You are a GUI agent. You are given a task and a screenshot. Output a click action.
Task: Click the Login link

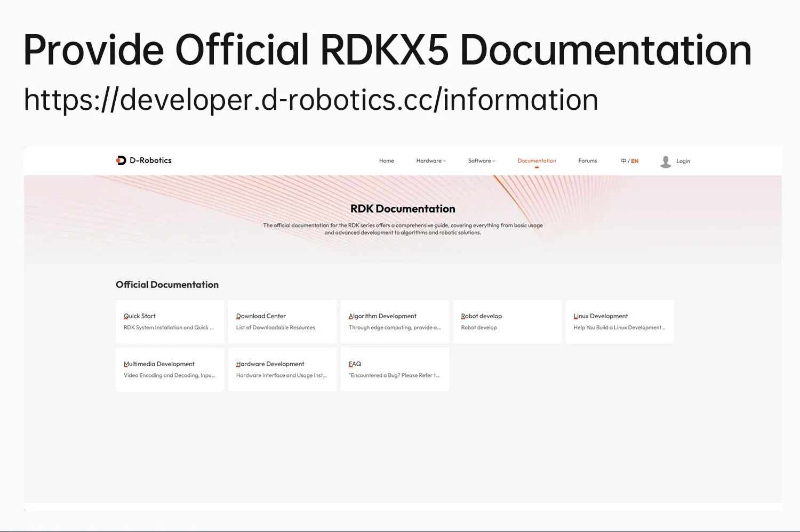(x=683, y=161)
